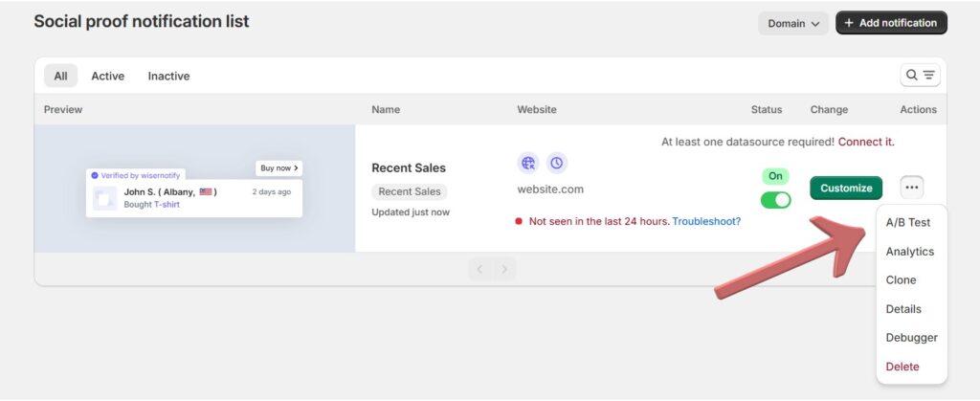This screenshot has width=980, height=401.
Task: Choose Analytics in the actions menu
Action: tap(909, 252)
